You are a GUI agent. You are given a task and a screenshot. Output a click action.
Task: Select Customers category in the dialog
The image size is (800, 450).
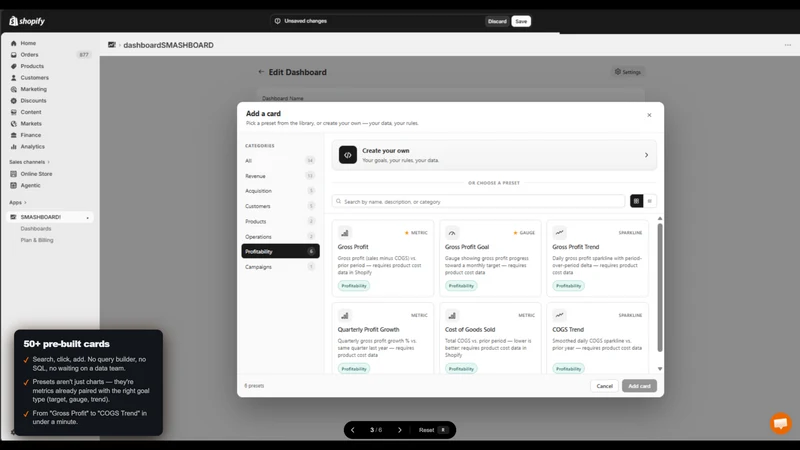280,206
